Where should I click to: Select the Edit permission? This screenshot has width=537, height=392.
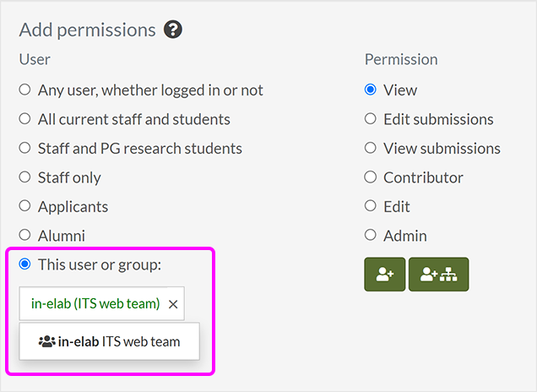371,206
